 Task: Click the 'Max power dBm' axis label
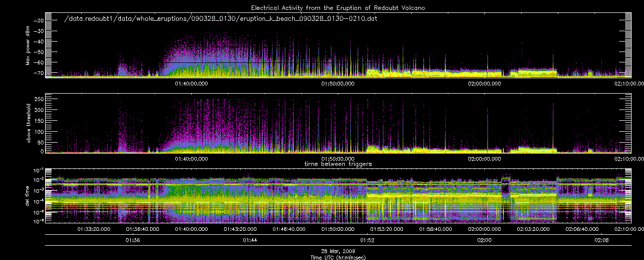tap(28, 47)
